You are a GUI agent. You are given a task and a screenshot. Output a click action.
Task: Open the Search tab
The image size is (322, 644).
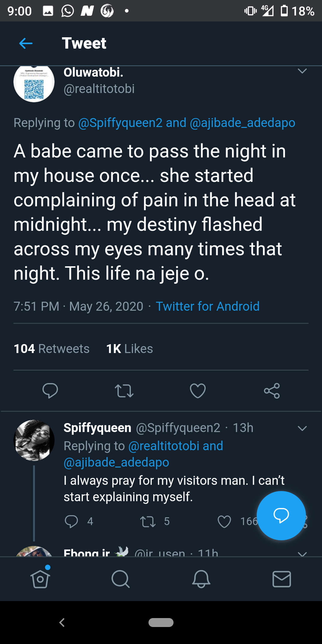pyautogui.click(x=120, y=579)
